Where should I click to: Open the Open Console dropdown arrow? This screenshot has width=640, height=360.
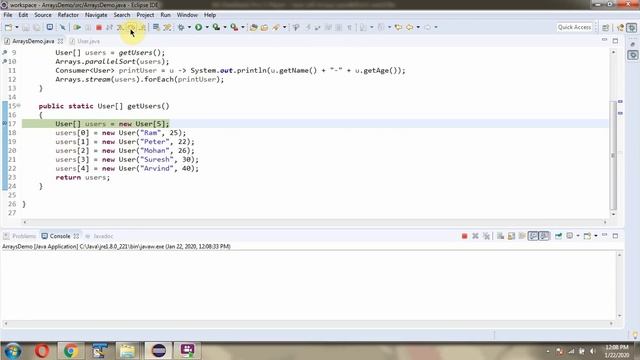pos(596,236)
